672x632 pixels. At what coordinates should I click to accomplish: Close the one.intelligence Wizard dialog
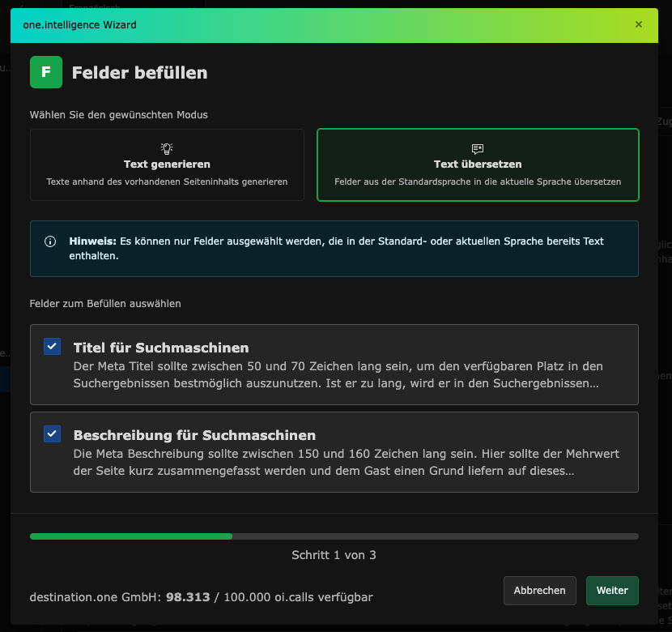[639, 24]
